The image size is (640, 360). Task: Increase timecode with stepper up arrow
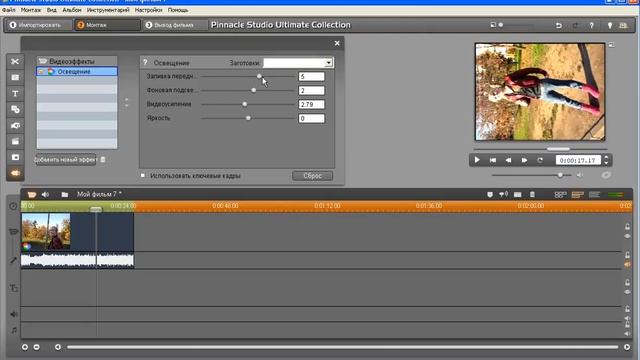(x=606, y=158)
